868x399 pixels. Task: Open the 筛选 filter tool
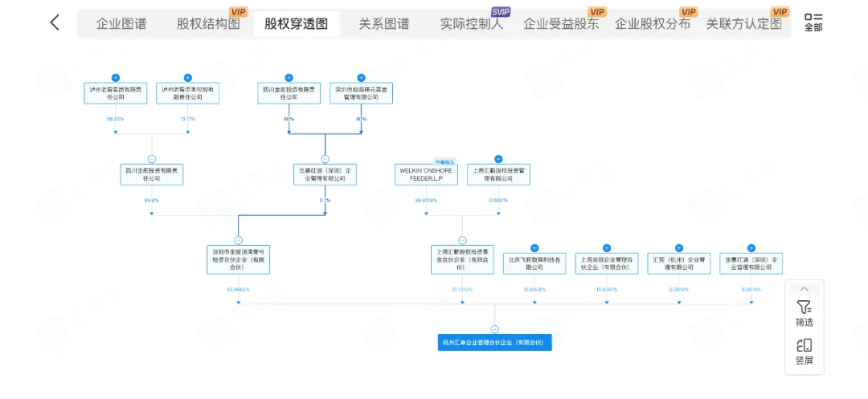coord(805,313)
